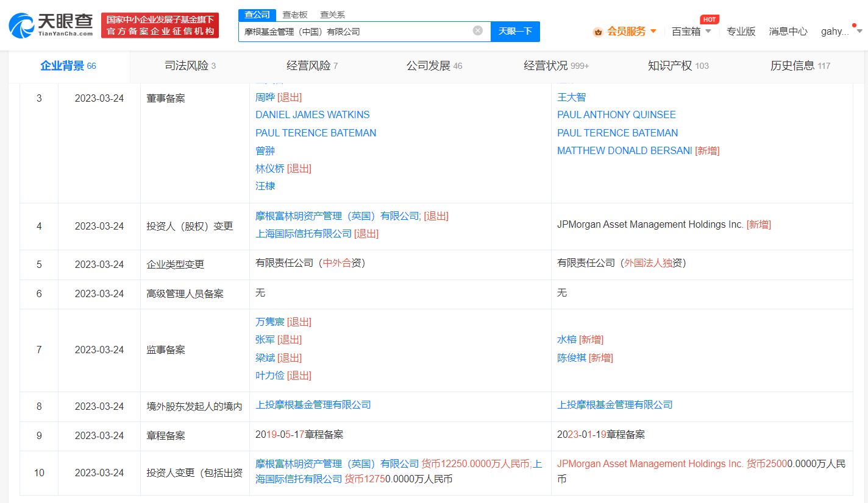The width and height of the screenshot is (868, 503).
Task: Open 上海国际信托有限公司 link in row 4
Action: 304,233
